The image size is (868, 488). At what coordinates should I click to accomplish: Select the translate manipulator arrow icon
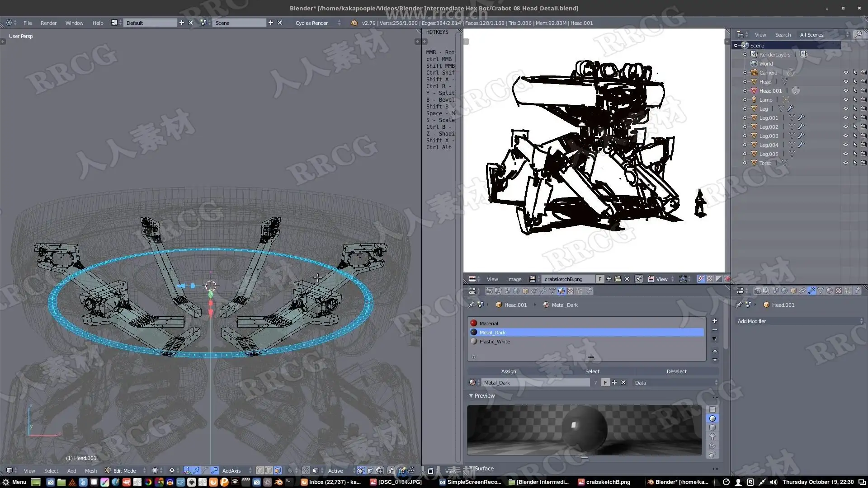tap(196, 471)
